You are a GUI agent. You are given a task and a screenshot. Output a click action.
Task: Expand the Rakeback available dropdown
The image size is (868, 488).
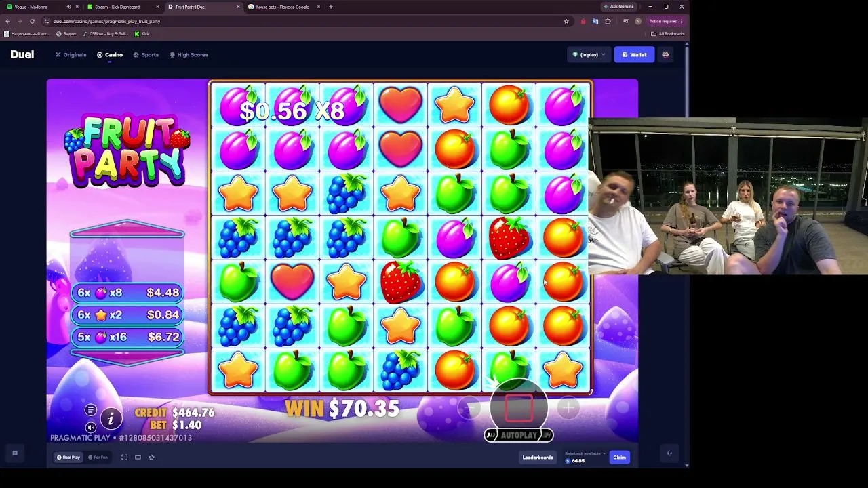(585, 453)
